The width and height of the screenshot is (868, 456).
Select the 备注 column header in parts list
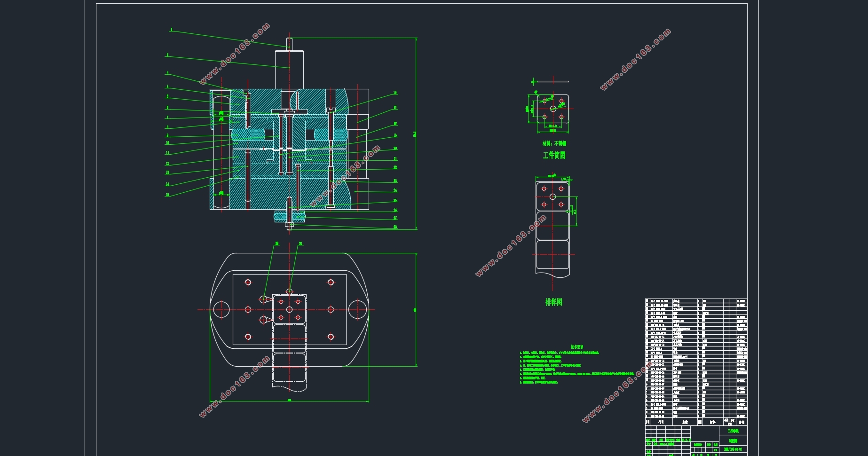point(742,422)
